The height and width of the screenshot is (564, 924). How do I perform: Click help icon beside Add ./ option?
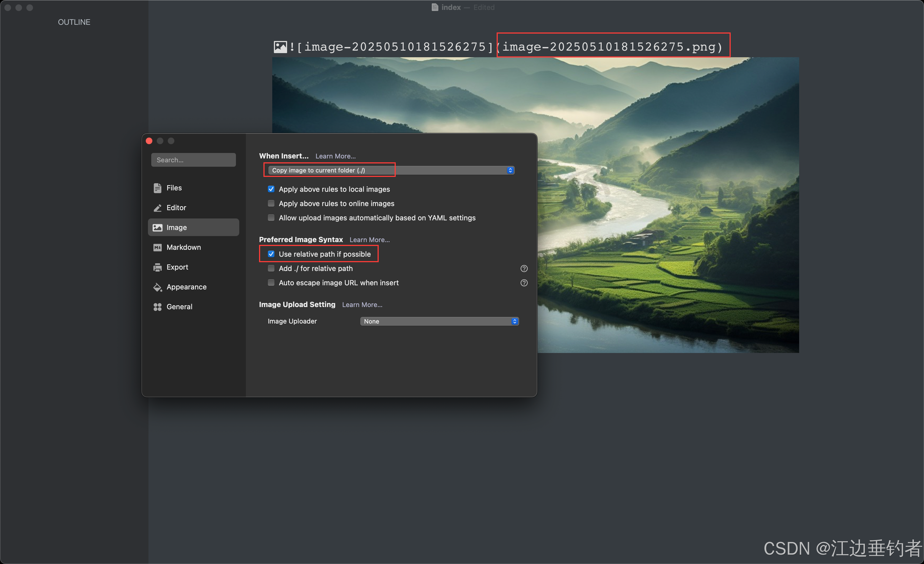[524, 269]
